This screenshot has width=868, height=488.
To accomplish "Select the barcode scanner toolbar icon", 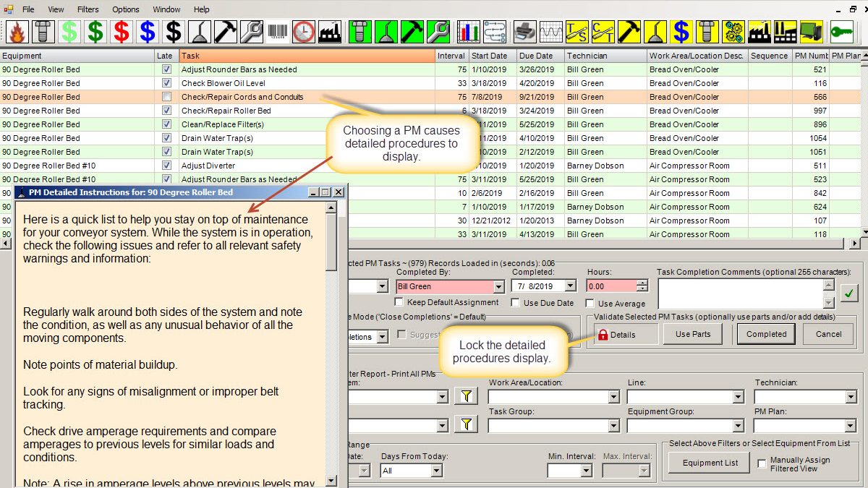I will click(279, 32).
